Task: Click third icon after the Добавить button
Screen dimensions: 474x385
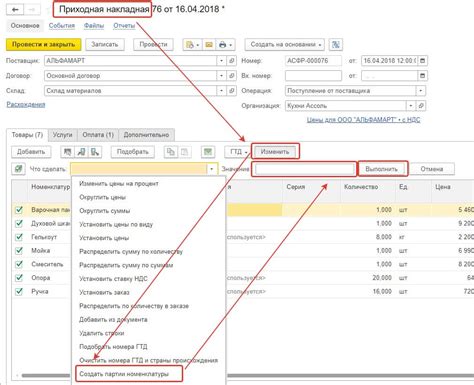Action: click(x=95, y=152)
